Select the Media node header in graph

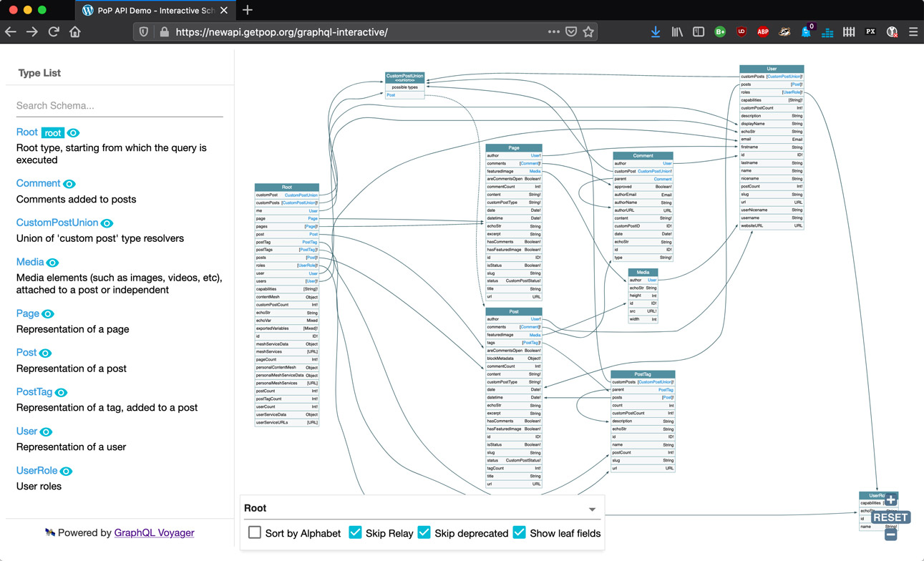[x=643, y=273]
